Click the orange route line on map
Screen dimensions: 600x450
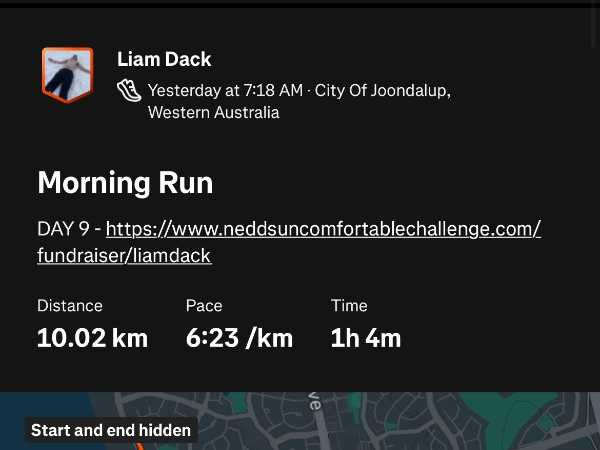tap(139, 445)
